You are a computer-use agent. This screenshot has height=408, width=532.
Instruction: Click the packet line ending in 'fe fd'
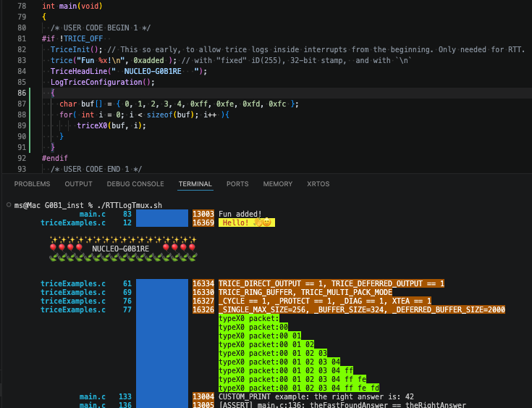pos(299,388)
